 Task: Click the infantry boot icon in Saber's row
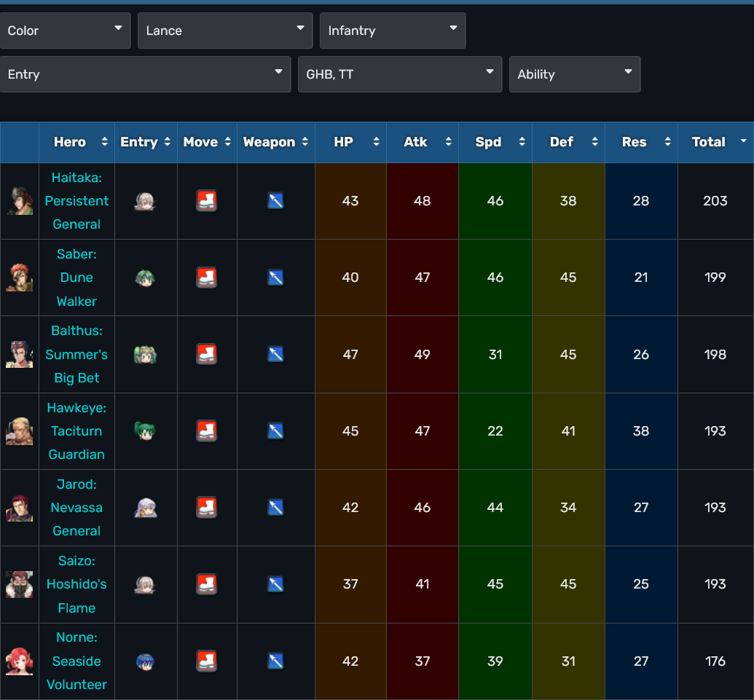207,278
